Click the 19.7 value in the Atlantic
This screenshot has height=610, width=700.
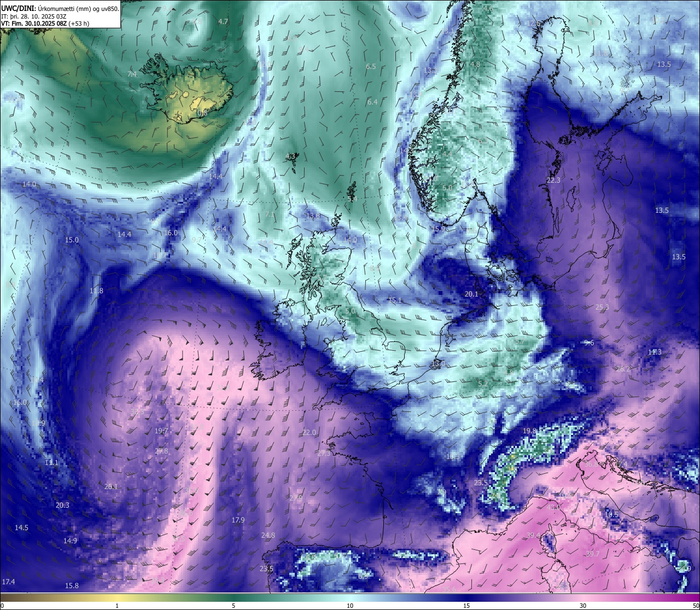click(x=161, y=431)
